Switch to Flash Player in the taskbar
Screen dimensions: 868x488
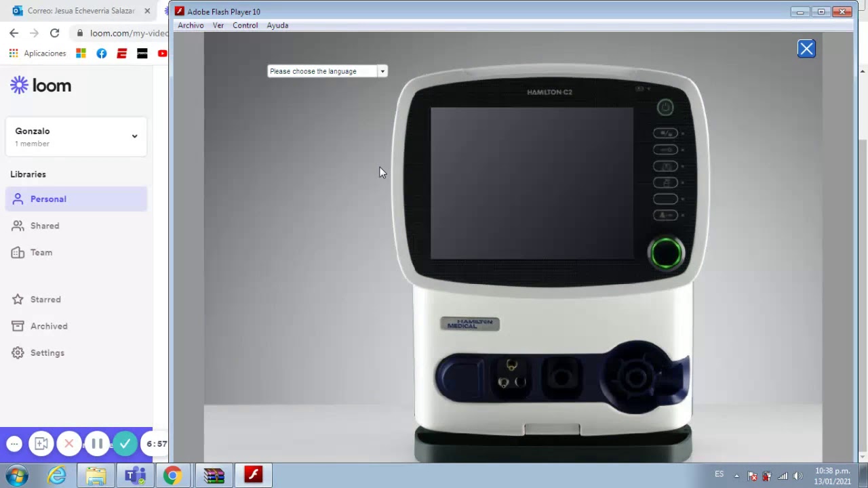254,476
